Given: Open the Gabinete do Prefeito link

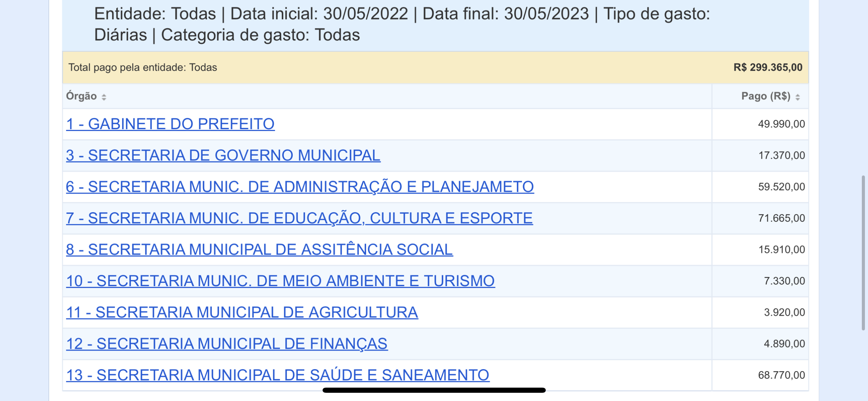Looking at the screenshot, I should [170, 124].
